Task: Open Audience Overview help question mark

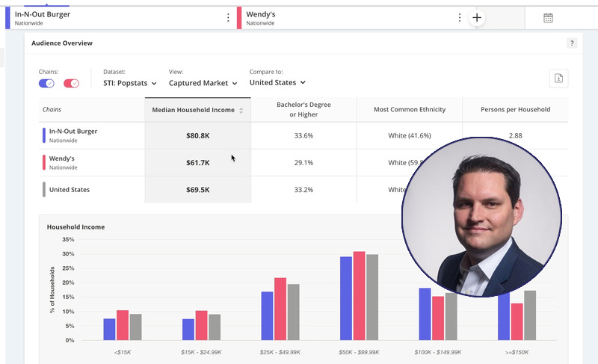Action: tap(572, 43)
